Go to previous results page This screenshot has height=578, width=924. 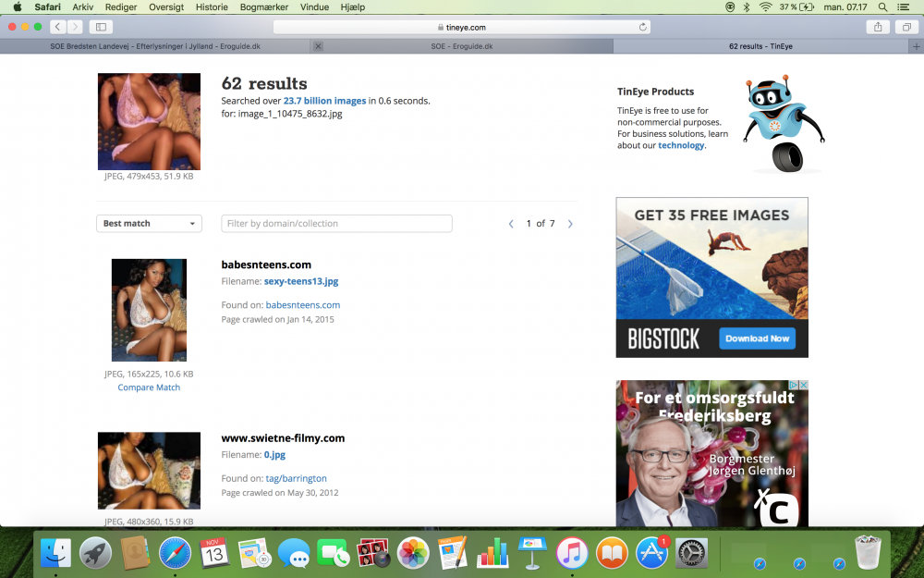(x=511, y=224)
